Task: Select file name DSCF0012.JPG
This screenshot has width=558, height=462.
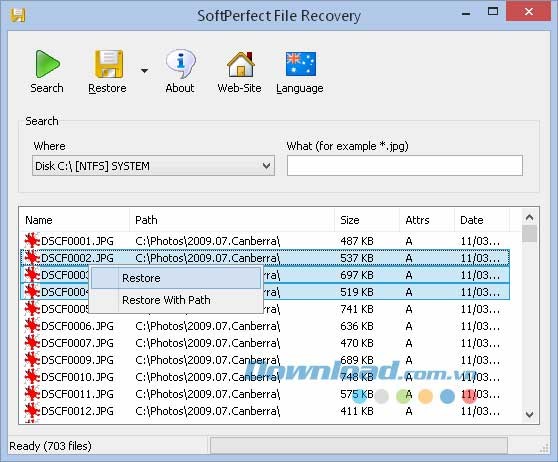Action: point(77,411)
